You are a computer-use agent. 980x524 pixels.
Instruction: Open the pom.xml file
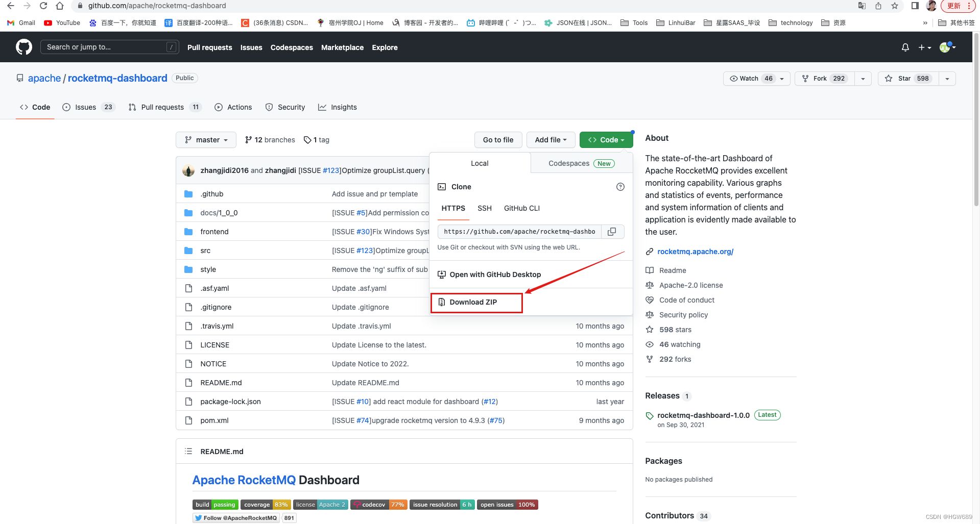click(214, 420)
